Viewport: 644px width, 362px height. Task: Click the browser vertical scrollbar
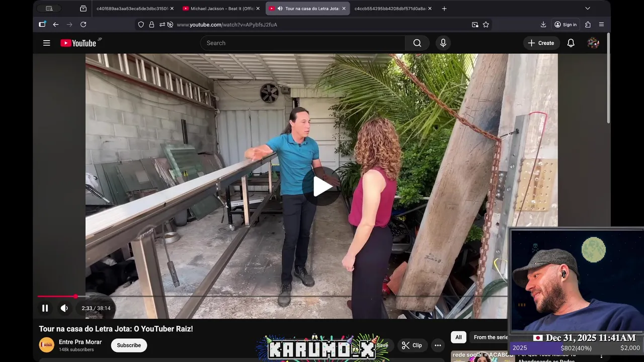click(x=608, y=78)
